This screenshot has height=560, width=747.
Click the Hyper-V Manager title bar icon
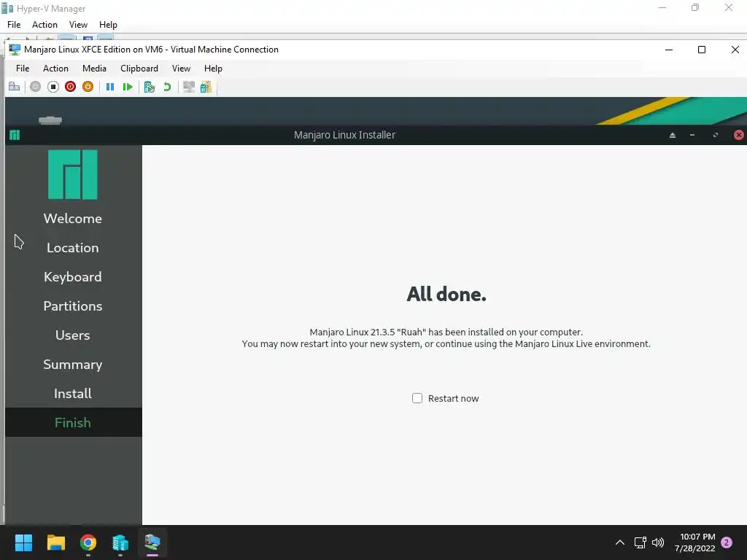[7, 8]
